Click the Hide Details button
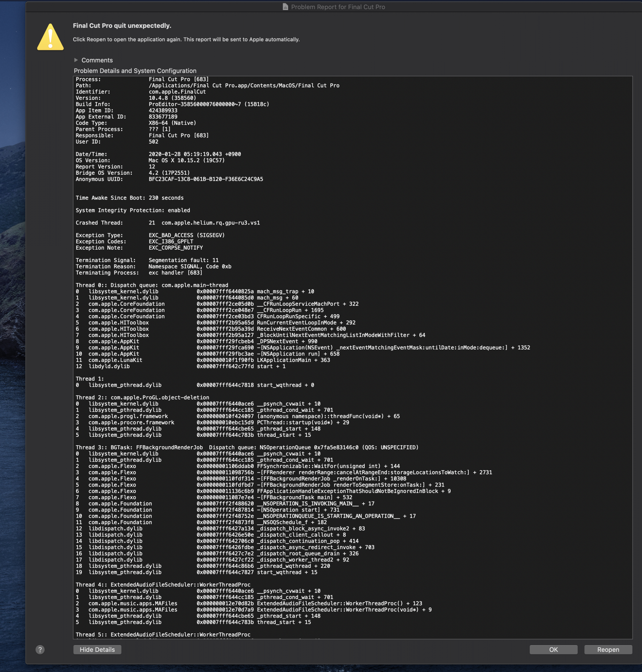The image size is (642, 672). (97, 649)
